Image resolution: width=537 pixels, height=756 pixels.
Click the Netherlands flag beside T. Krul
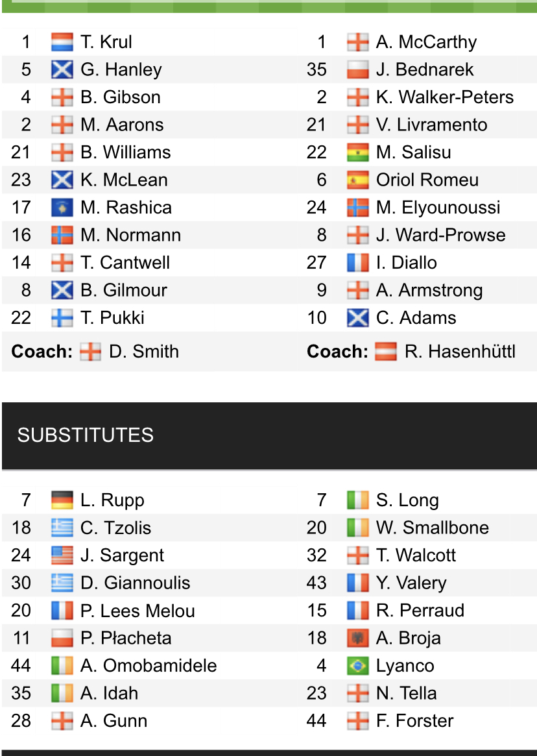62,42
